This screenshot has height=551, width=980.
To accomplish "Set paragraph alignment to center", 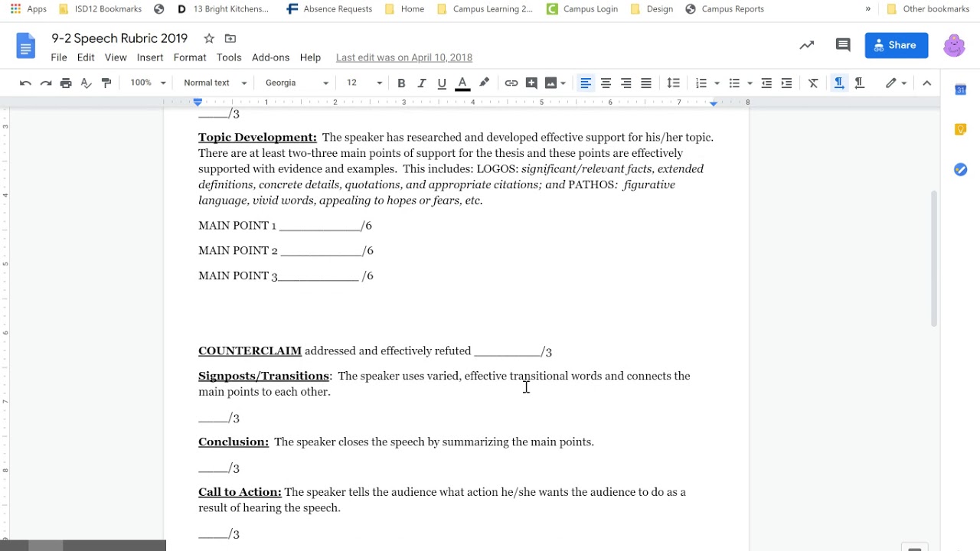I will pyautogui.click(x=606, y=83).
